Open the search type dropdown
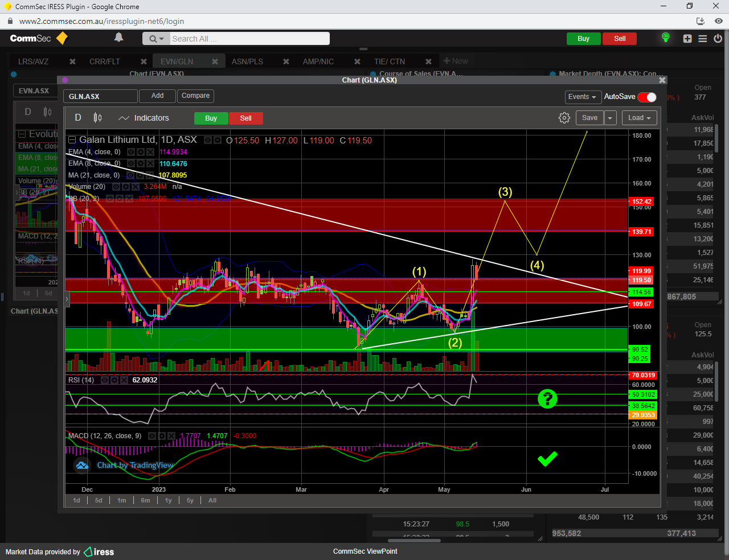The width and height of the screenshot is (729, 560). click(156, 39)
